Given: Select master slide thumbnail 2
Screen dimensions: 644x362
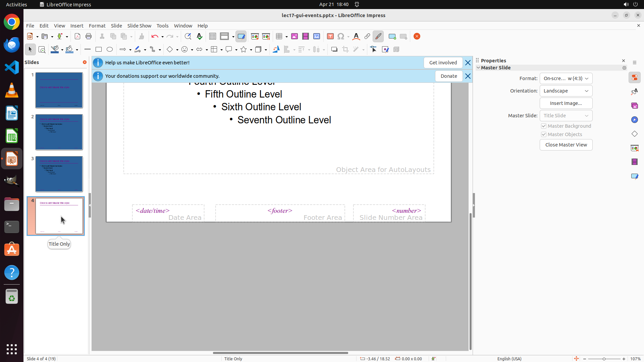Looking at the screenshot, I should [x=59, y=132].
